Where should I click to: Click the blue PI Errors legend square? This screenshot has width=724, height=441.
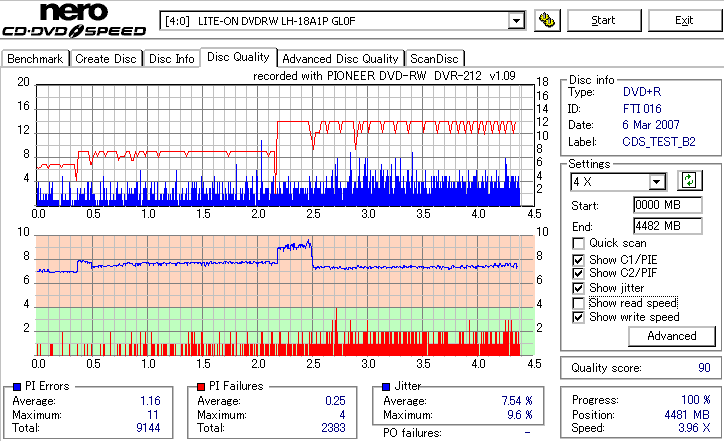point(17,387)
